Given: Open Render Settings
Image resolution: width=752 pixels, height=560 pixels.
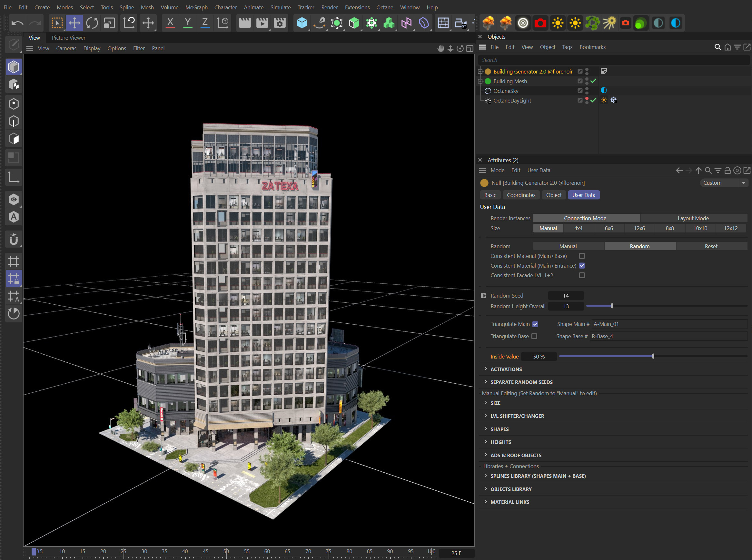Looking at the screenshot, I should click(279, 23).
